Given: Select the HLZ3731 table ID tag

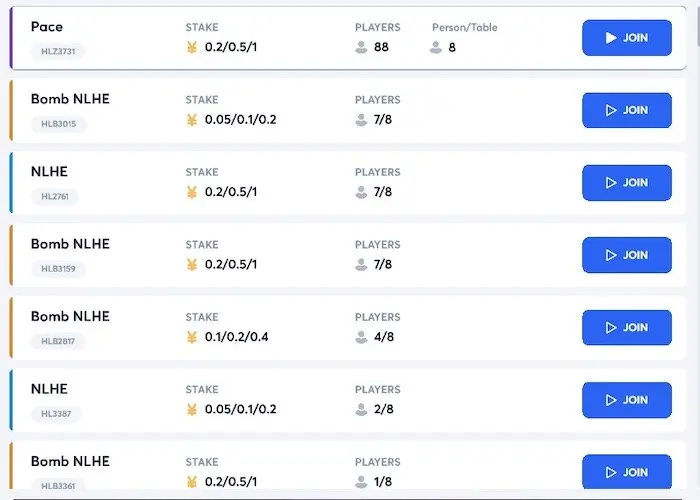Looking at the screenshot, I should pyautogui.click(x=58, y=51).
